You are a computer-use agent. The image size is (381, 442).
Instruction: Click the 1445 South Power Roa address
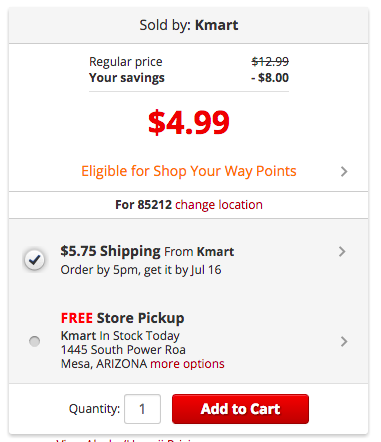pyautogui.click(x=123, y=350)
